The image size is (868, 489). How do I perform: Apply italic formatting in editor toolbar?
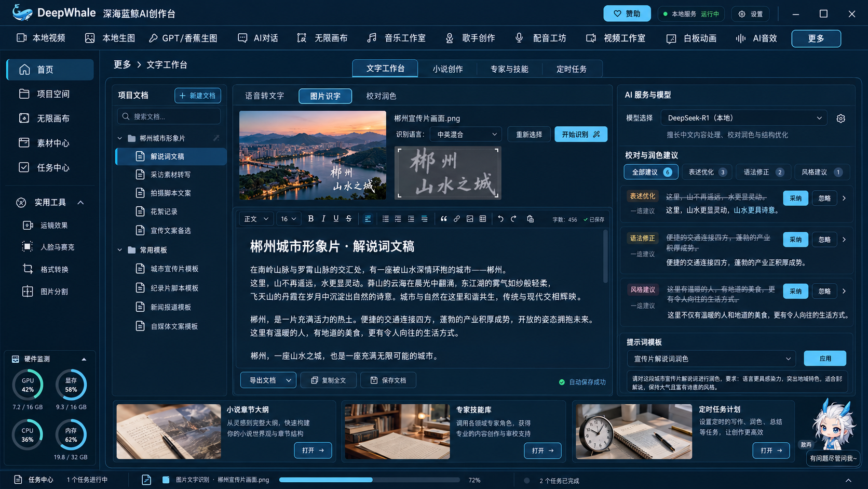(x=323, y=219)
